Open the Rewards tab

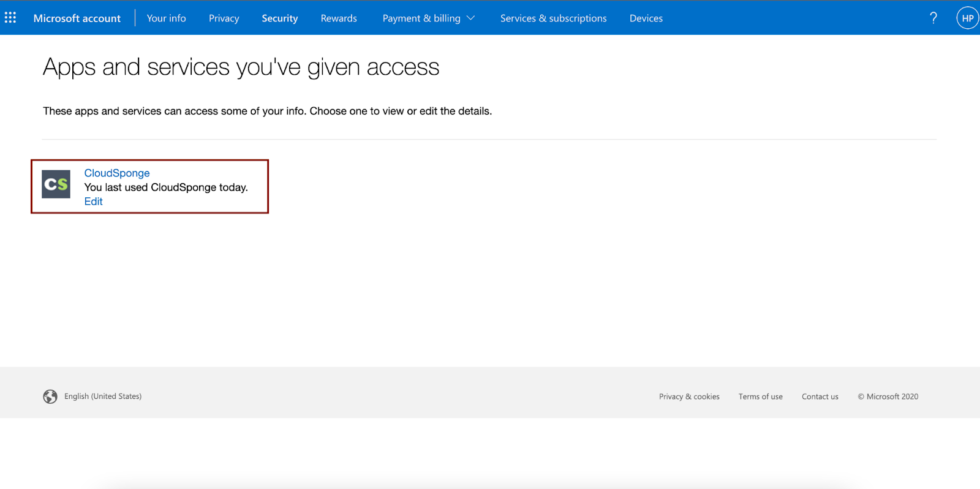coord(339,18)
